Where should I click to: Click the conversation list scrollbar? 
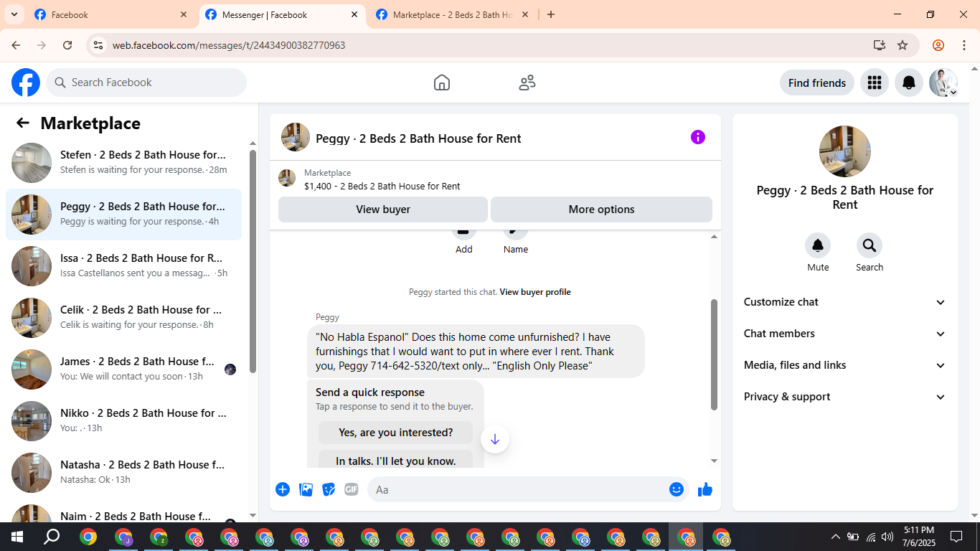pos(253,262)
